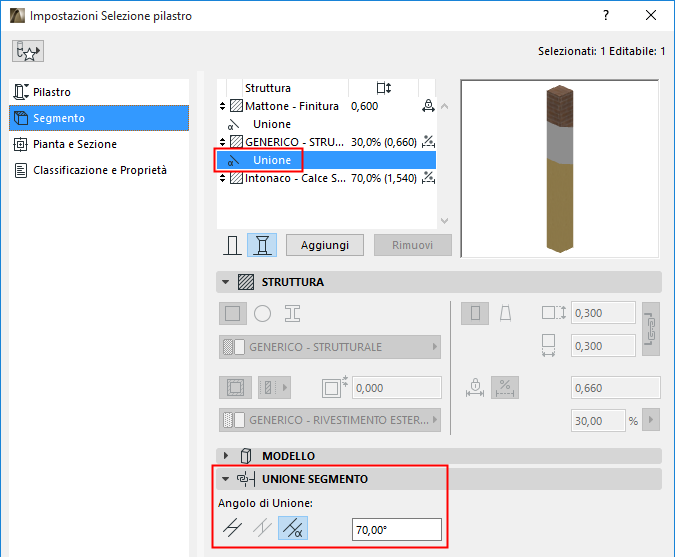The width and height of the screenshot is (675, 557).
Task: Select proportional percent length icon
Action: coord(505,387)
